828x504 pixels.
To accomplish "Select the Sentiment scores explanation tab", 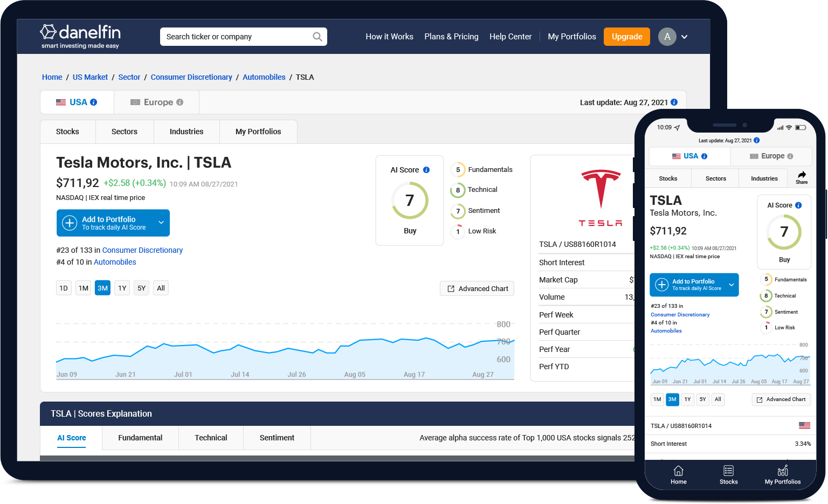I will tap(277, 438).
